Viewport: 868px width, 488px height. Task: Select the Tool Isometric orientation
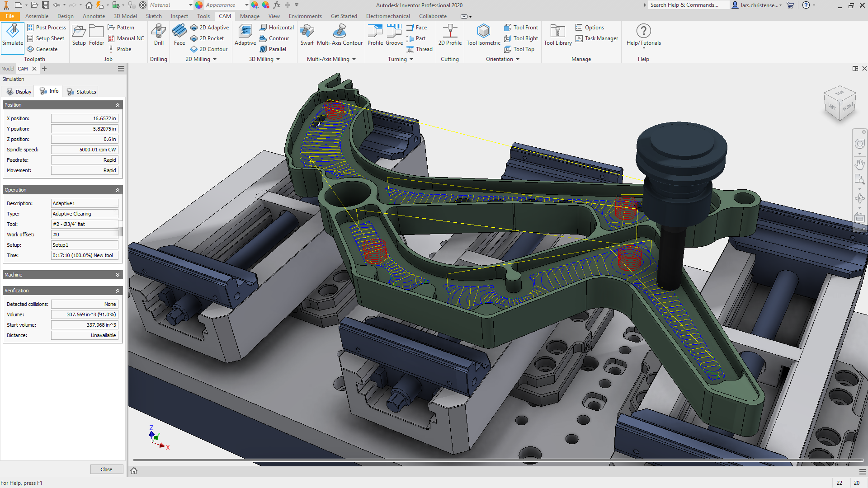[483, 36]
